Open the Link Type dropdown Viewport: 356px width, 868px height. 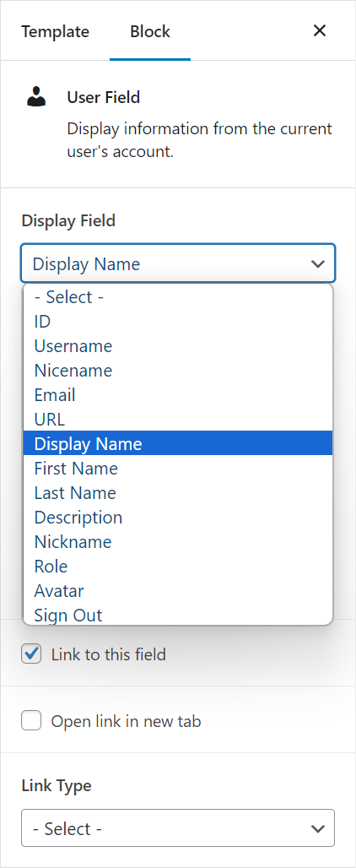pyautogui.click(x=178, y=828)
